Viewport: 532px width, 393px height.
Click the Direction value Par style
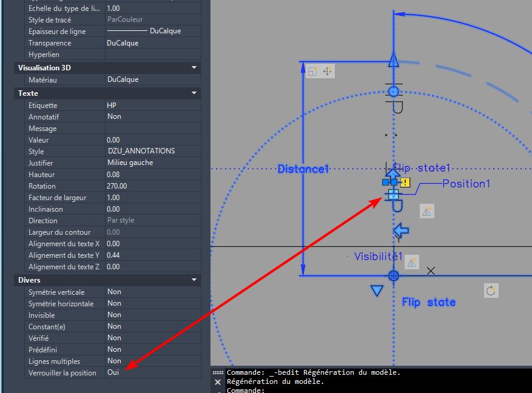tap(153, 220)
